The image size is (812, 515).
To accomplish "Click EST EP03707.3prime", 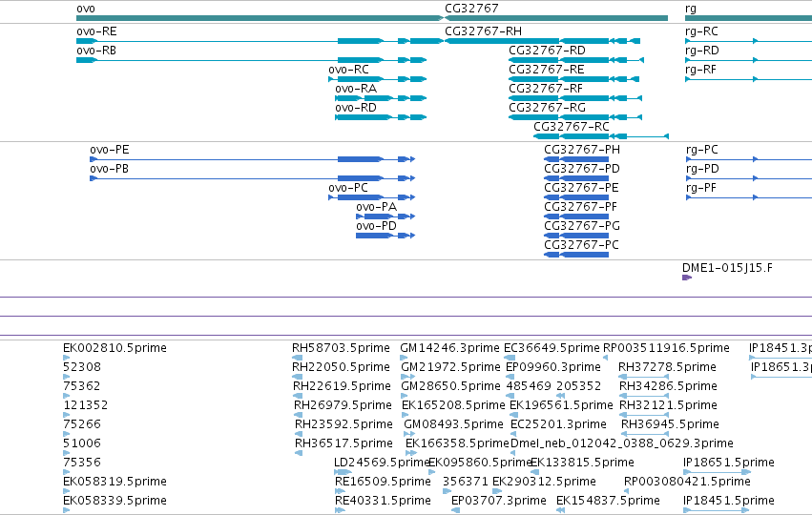I will click(499, 501).
